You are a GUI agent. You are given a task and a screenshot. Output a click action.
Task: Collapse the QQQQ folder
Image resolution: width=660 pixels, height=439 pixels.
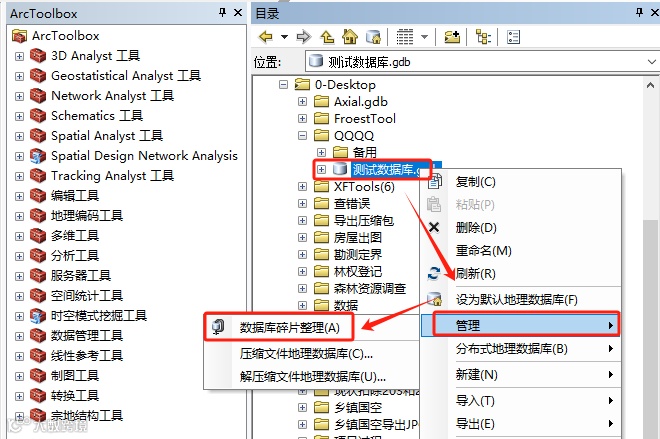coord(302,136)
